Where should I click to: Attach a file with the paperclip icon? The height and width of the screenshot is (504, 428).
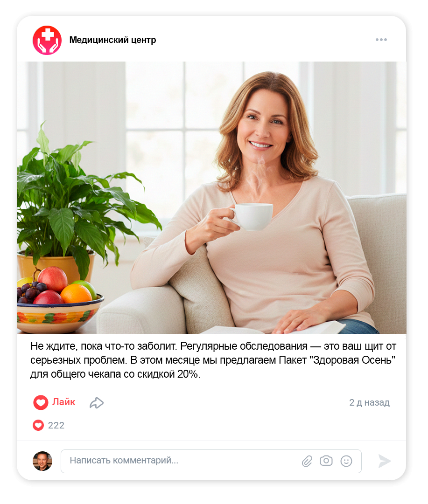click(307, 461)
